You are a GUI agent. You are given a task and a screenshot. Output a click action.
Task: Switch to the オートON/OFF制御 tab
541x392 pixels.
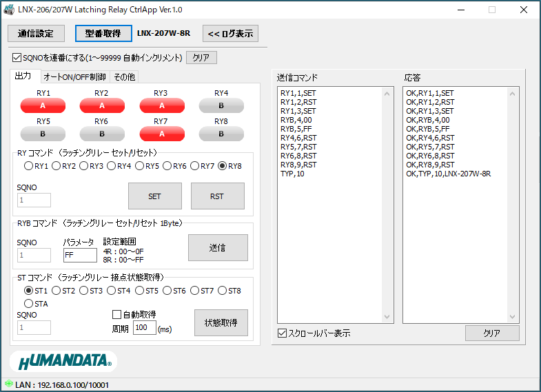(x=74, y=76)
